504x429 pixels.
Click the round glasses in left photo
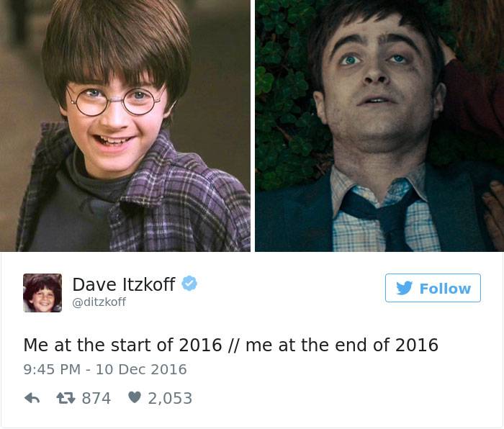coord(114,101)
